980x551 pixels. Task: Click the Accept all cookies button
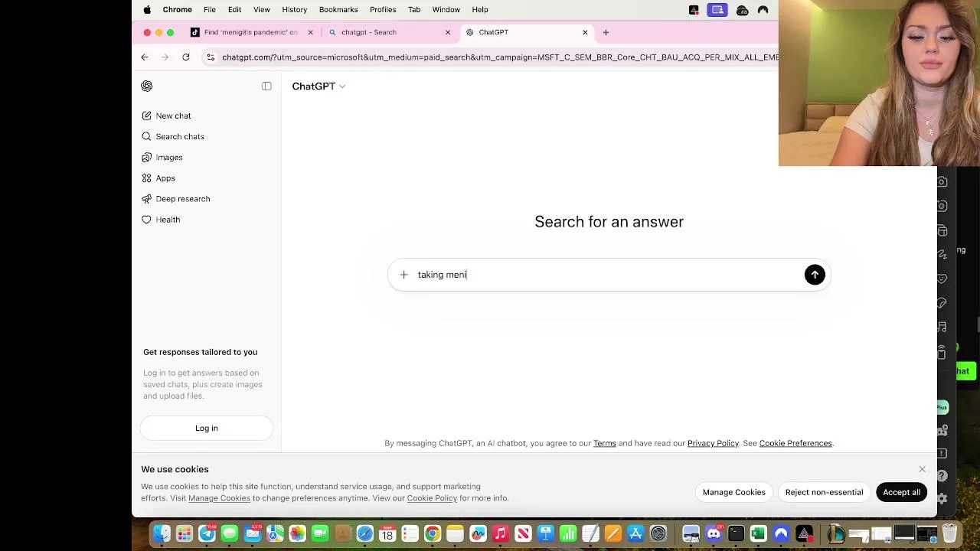tap(901, 492)
